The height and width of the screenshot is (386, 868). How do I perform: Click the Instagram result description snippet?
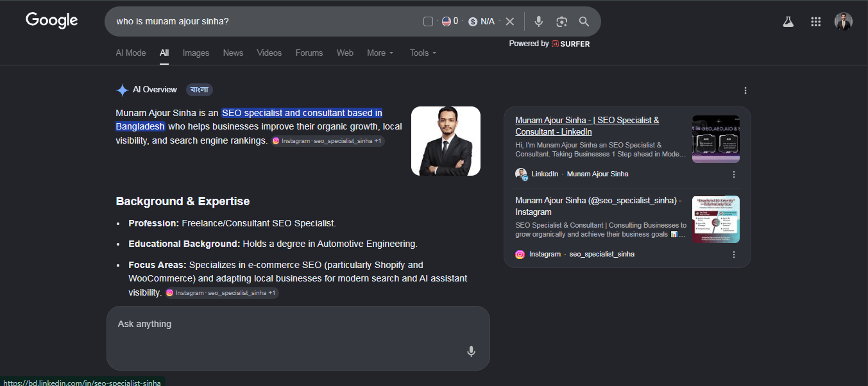(600, 230)
